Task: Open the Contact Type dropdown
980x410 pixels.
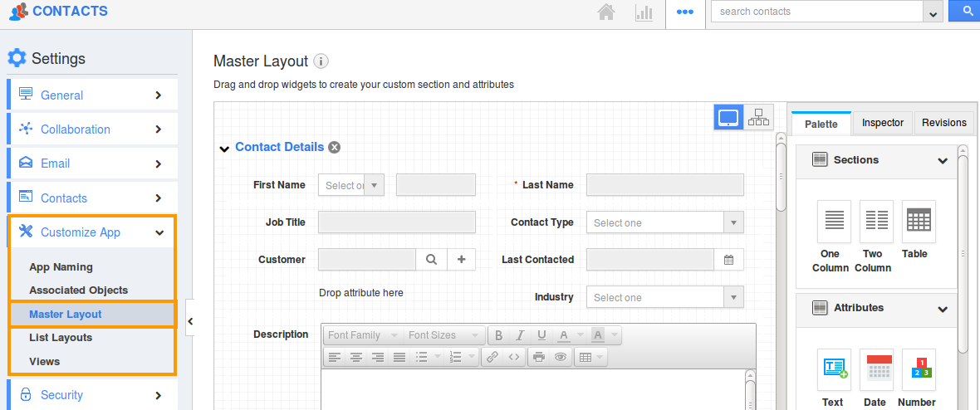Action: tap(664, 222)
